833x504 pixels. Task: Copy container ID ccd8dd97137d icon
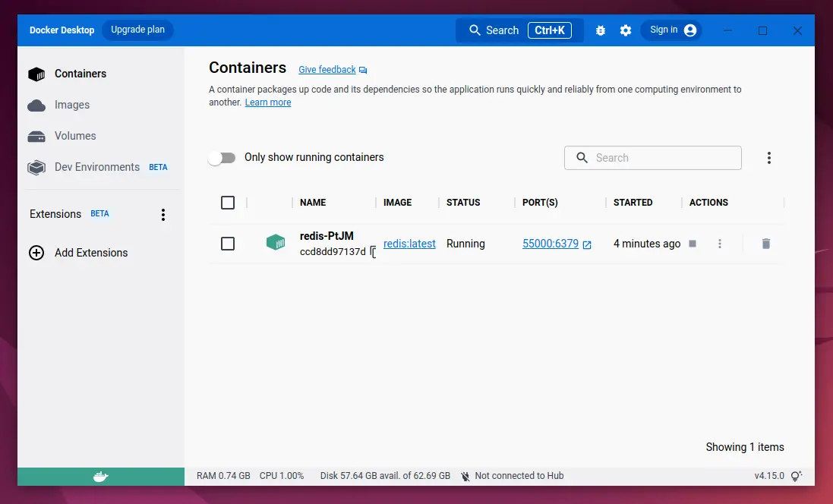point(373,252)
